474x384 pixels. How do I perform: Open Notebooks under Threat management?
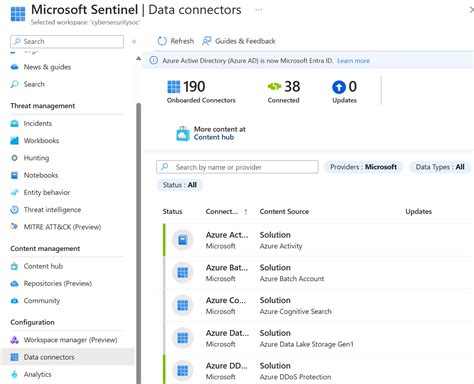pos(41,175)
